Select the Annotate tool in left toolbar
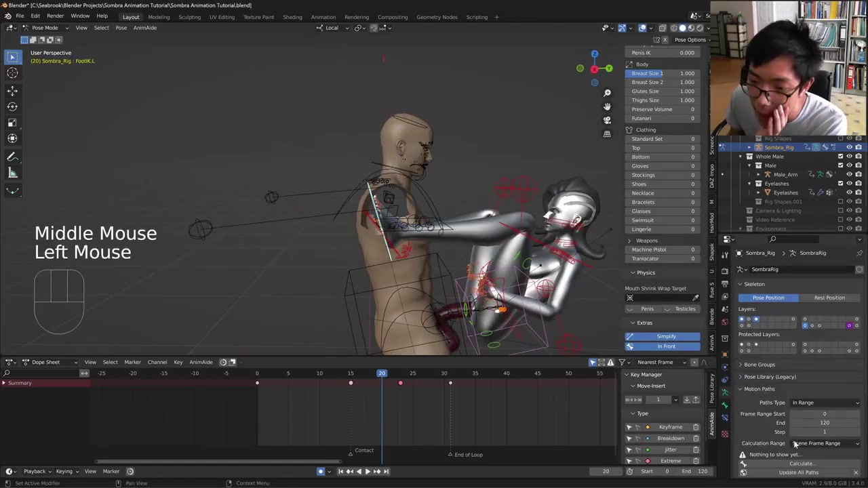 [x=12, y=157]
